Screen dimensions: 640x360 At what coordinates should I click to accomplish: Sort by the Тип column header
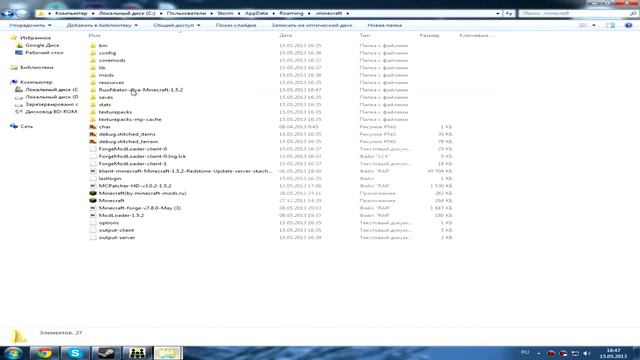(364, 36)
